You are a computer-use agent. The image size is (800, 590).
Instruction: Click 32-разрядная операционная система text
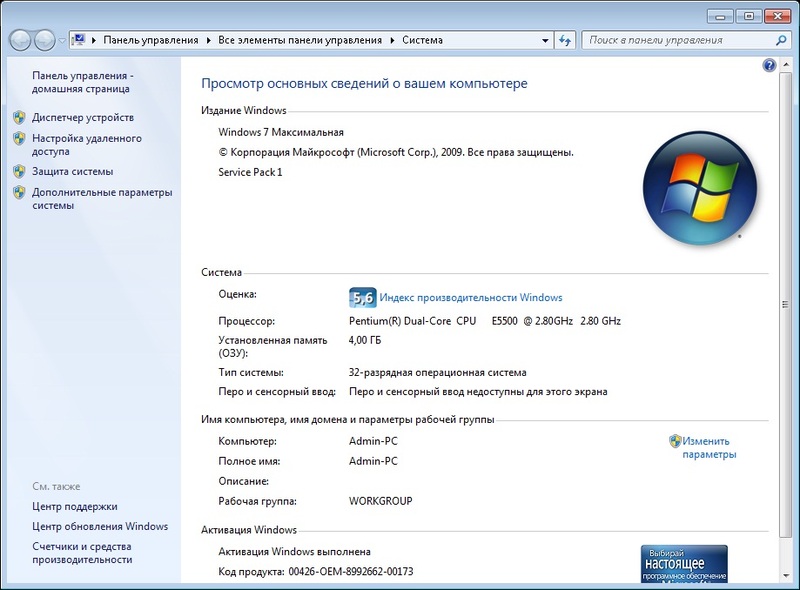(x=438, y=372)
